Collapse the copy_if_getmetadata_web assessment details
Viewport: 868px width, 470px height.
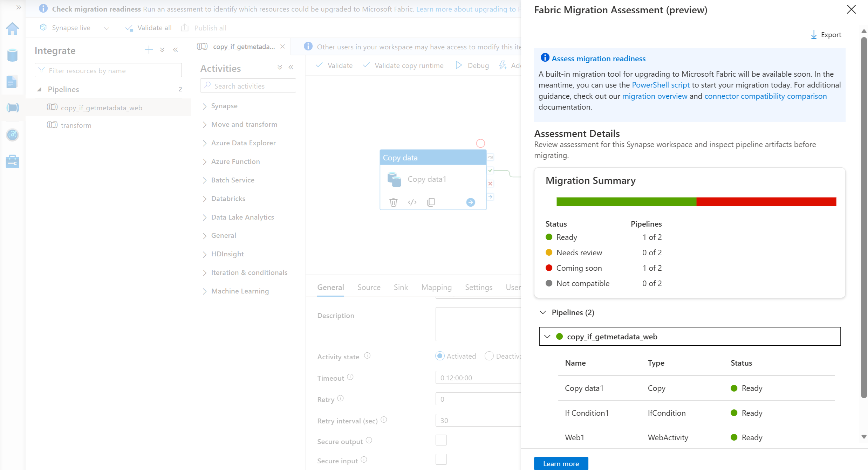[x=547, y=336]
